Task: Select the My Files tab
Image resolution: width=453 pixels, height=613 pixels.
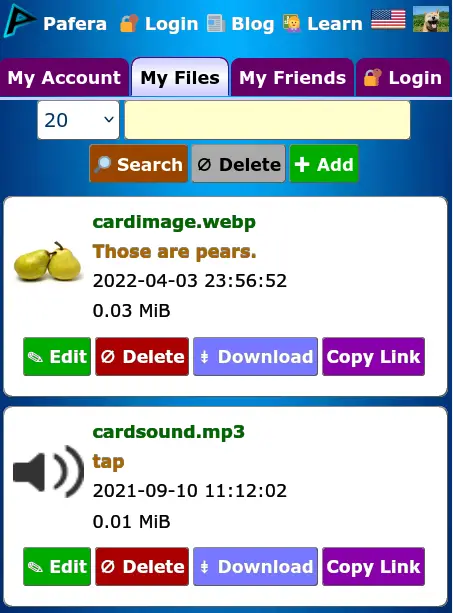Action: coord(180,77)
